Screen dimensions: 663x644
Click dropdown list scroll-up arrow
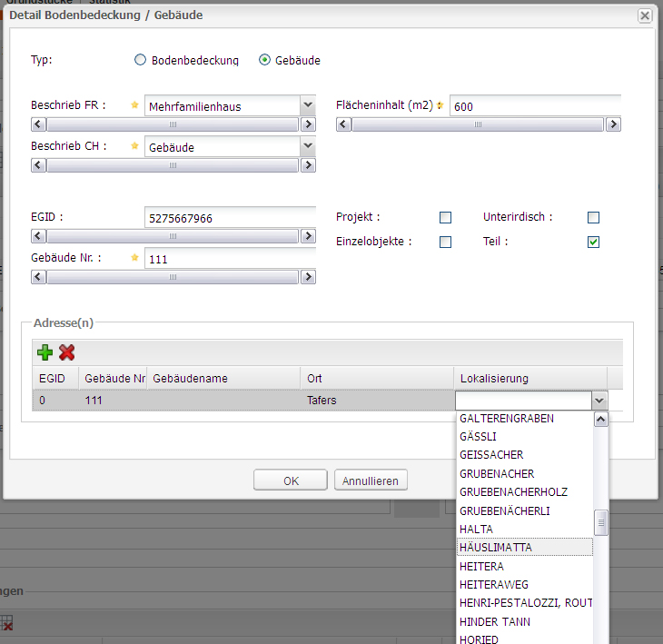click(601, 420)
